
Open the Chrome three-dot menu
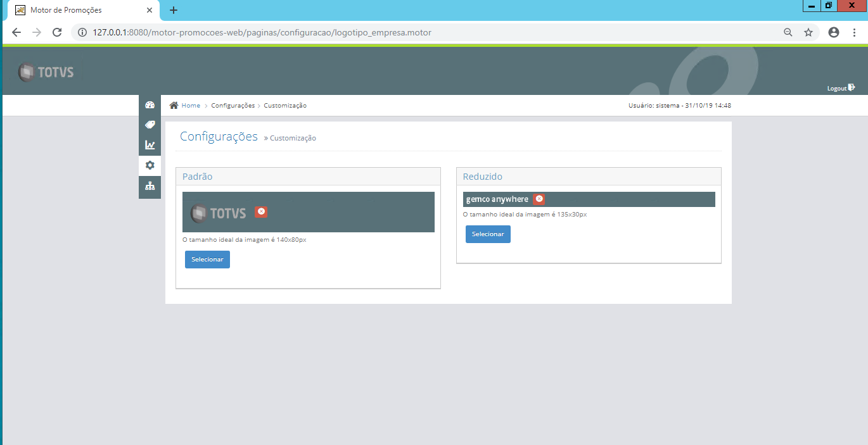point(853,32)
